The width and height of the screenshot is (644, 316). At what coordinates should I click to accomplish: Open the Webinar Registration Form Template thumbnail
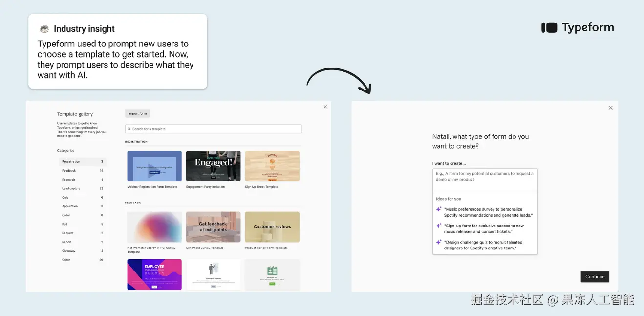[154, 166]
